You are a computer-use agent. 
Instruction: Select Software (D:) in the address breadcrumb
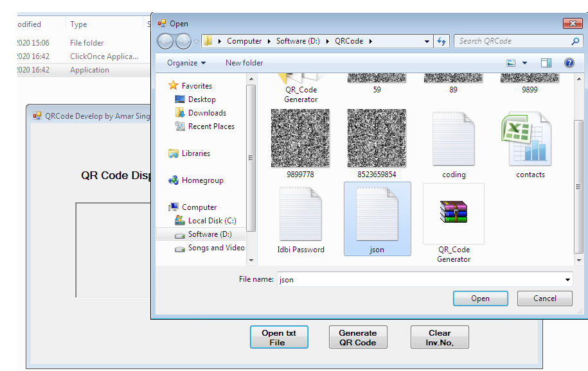click(x=298, y=41)
